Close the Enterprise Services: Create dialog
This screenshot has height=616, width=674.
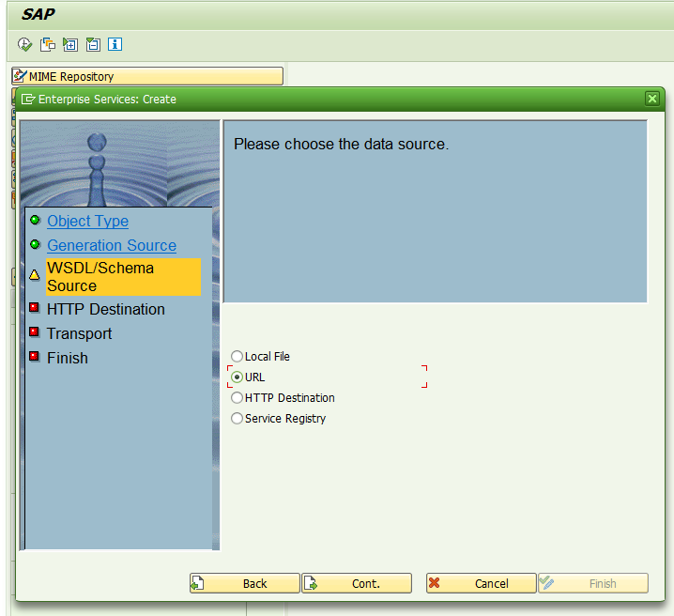click(652, 99)
